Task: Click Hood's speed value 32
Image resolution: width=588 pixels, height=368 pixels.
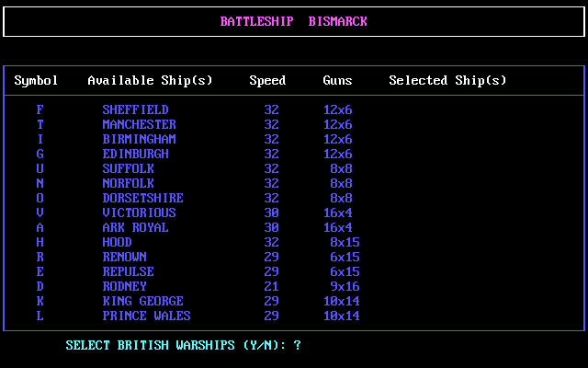Action: click(272, 242)
